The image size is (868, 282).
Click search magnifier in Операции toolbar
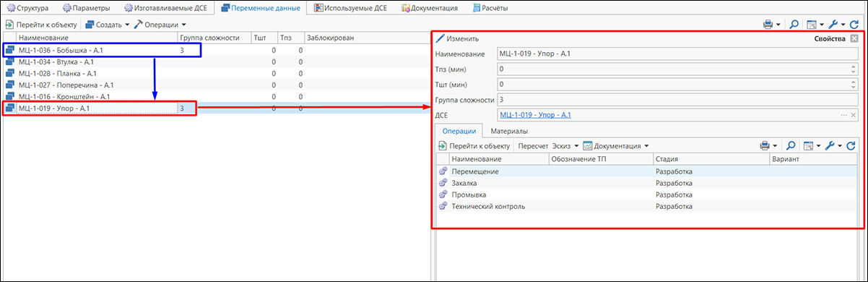[791, 146]
